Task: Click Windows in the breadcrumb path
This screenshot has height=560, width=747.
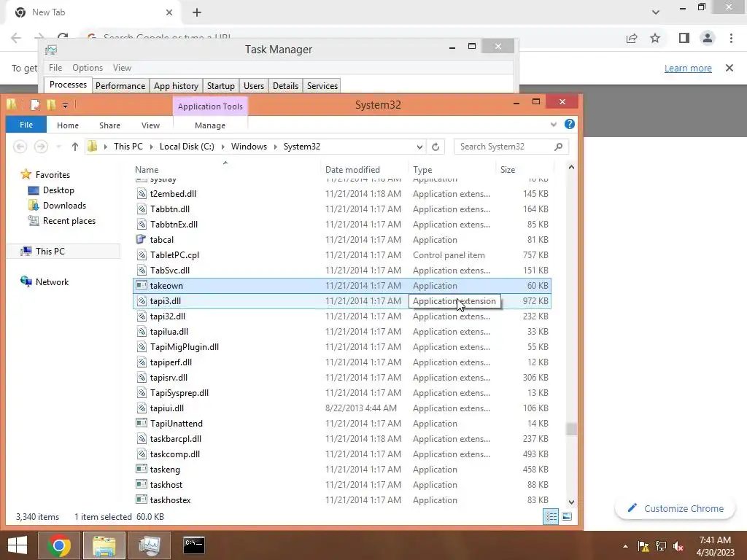Action: pyautogui.click(x=249, y=147)
